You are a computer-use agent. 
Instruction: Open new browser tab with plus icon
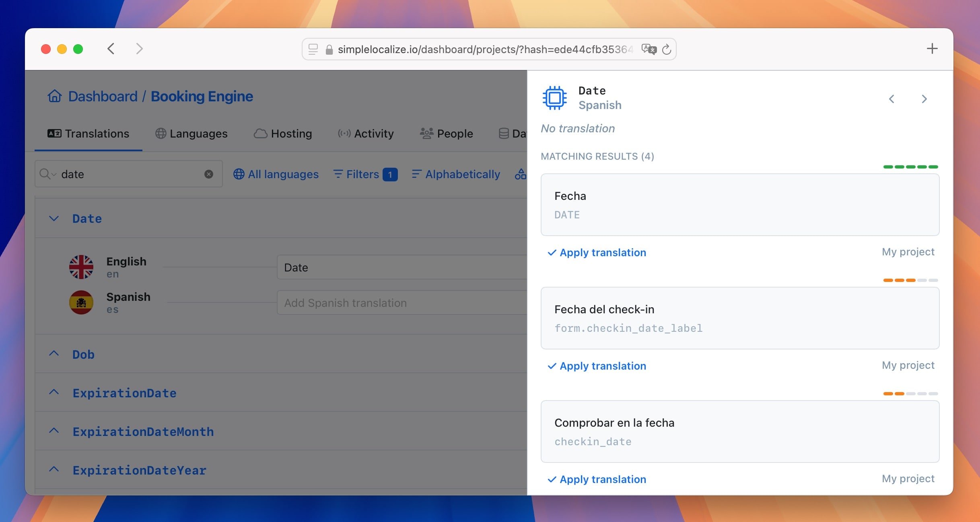[932, 49]
